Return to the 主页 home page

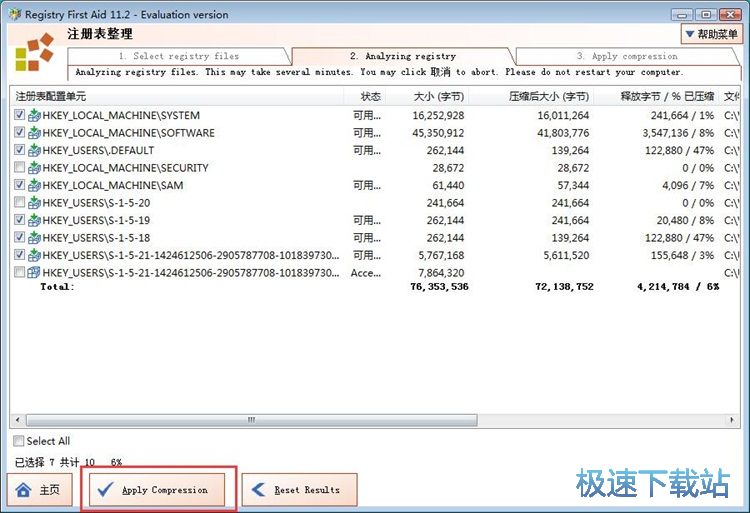[40, 490]
